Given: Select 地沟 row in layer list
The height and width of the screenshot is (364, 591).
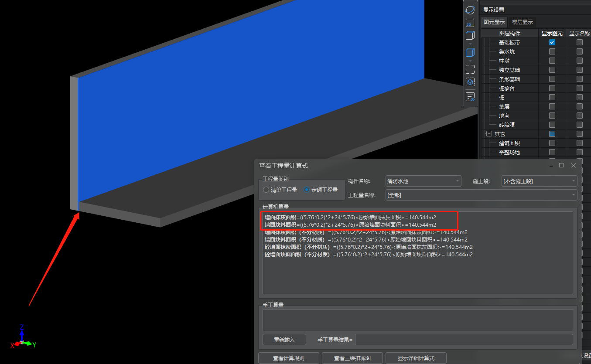Looking at the screenshot, I should coord(504,116).
